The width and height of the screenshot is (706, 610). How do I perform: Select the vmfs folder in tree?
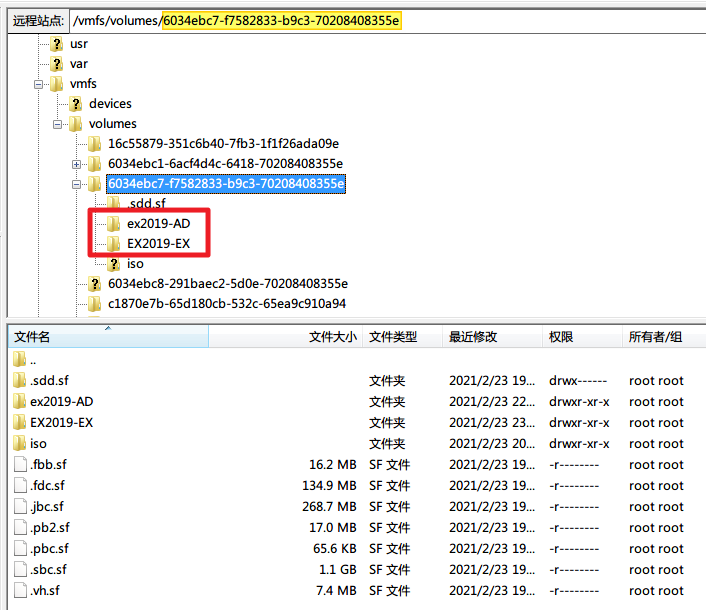click(83, 84)
